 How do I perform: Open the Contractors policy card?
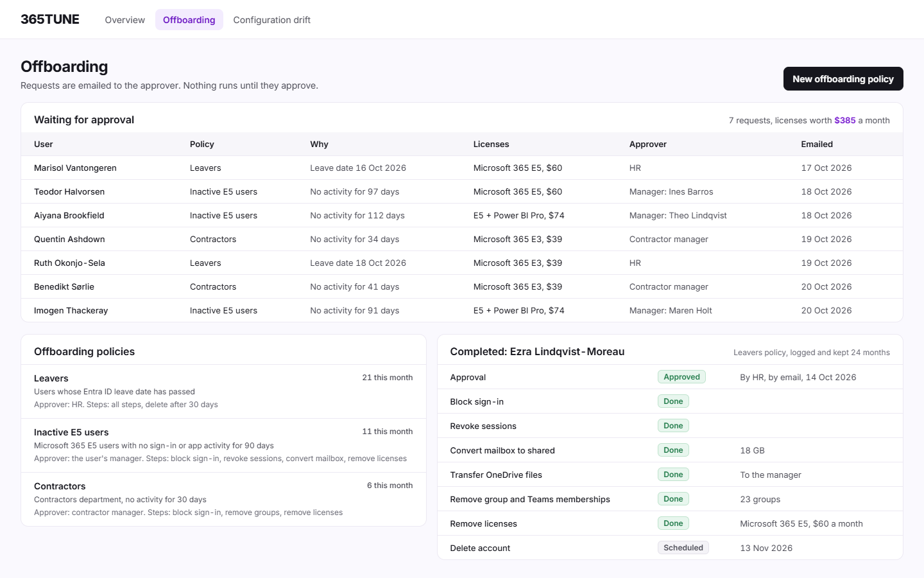tap(223, 499)
